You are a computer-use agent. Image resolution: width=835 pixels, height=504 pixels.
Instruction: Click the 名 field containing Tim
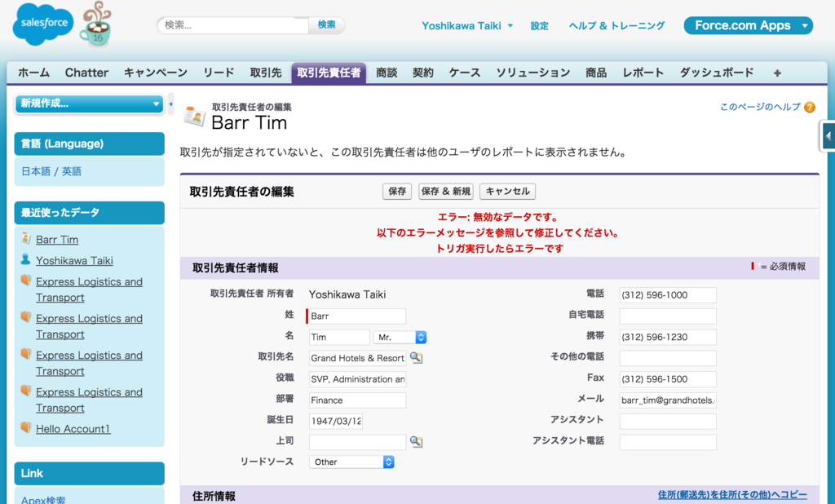339,338
